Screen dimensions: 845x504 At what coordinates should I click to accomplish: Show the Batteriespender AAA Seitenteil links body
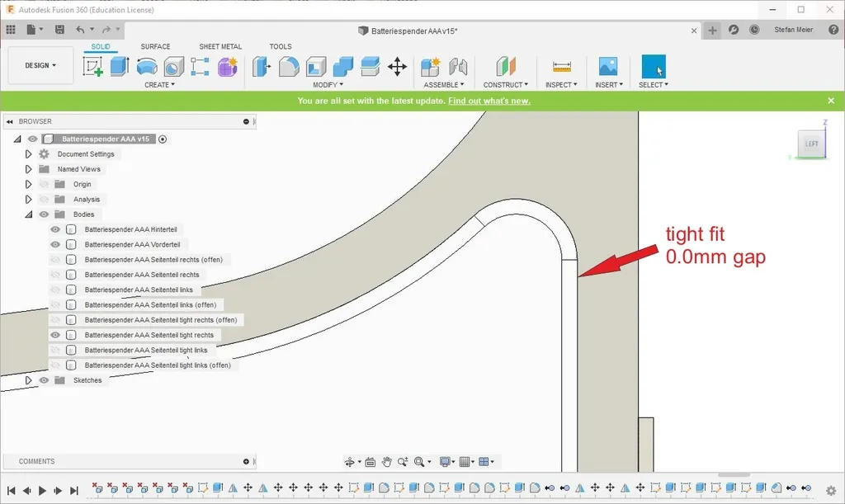click(55, 290)
